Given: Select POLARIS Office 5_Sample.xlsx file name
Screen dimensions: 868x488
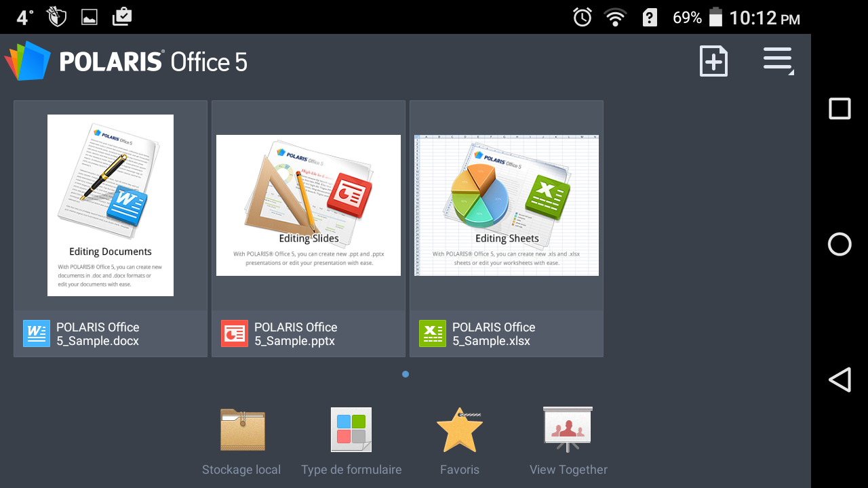Looking at the screenshot, I should tap(494, 333).
